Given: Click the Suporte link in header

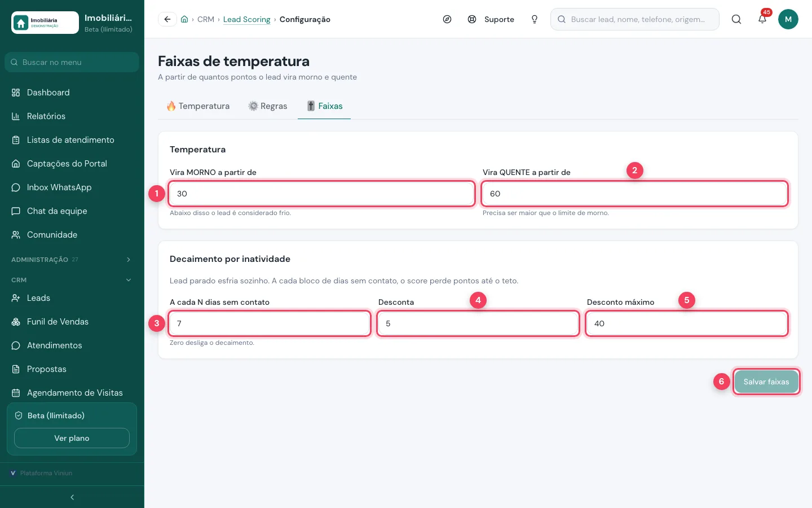Looking at the screenshot, I should point(491,19).
